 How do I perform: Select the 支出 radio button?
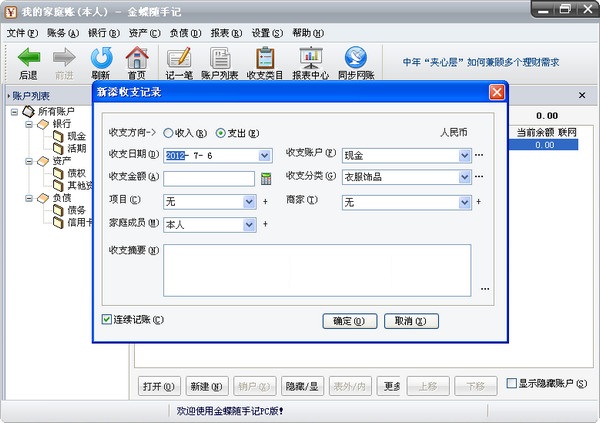pyautogui.click(x=221, y=132)
